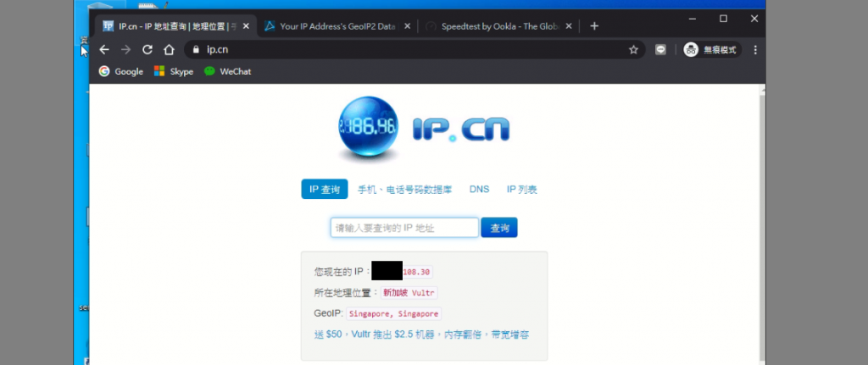Select the Singapore, Singapore GeoIP value
The image size is (868, 365).
click(x=394, y=313)
